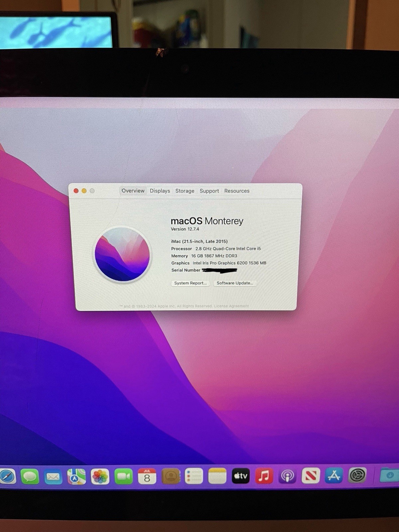Click the Software Update... button
Image resolution: width=399 pixels, height=532 pixels.
tap(235, 283)
